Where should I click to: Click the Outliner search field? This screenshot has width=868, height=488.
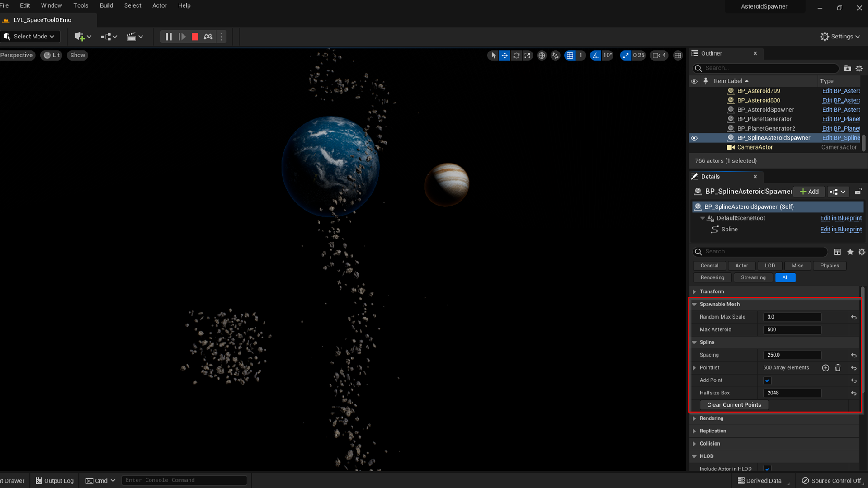(766, 68)
